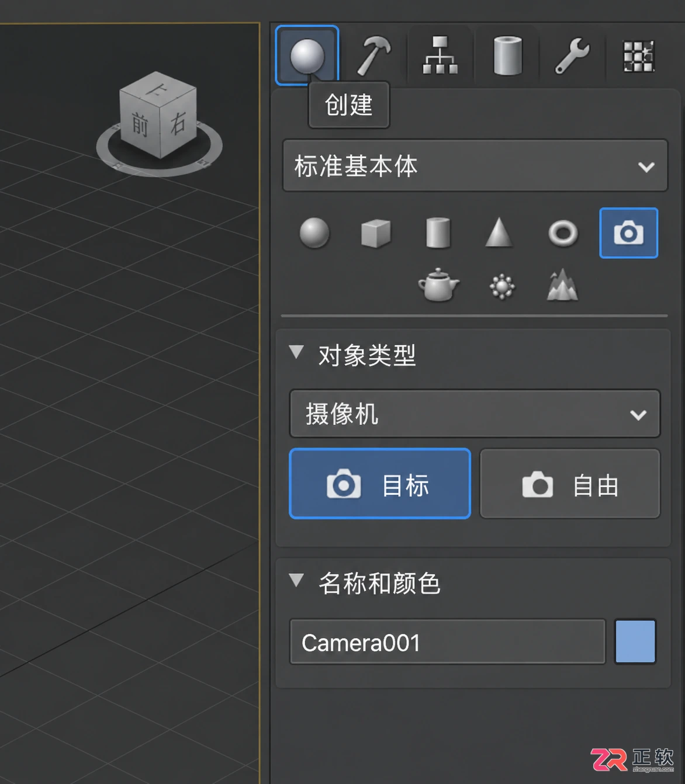Select the sphere geometry icon
Image resolution: width=685 pixels, height=784 pixels.
[x=314, y=233]
